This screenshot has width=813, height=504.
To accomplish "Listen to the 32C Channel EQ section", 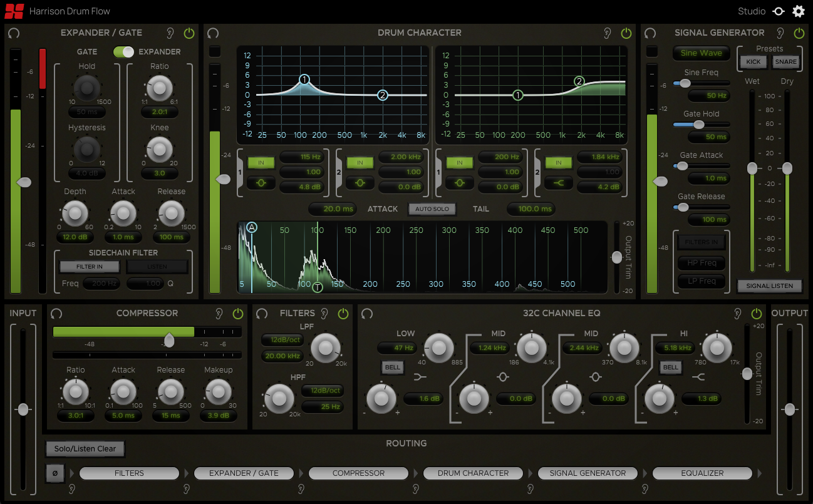I will click(x=737, y=314).
